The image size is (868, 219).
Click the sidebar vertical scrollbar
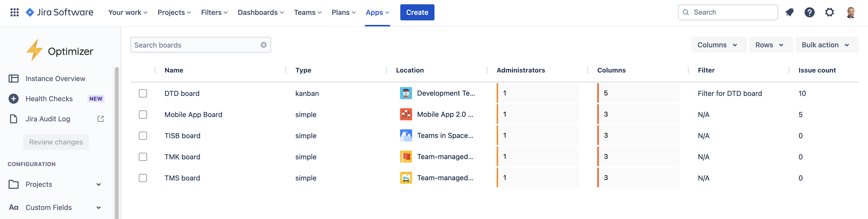pyautogui.click(x=116, y=141)
